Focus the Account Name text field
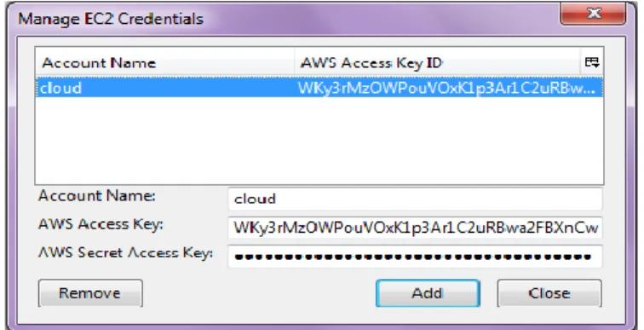644x330 pixels. tap(415, 199)
